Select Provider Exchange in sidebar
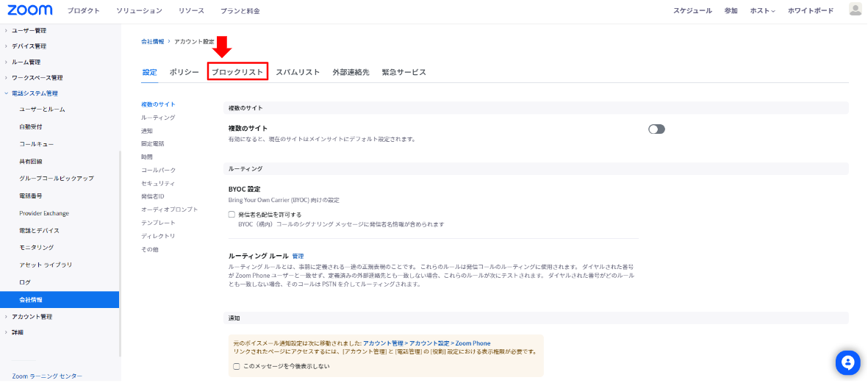868x383 pixels. tap(44, 213)
